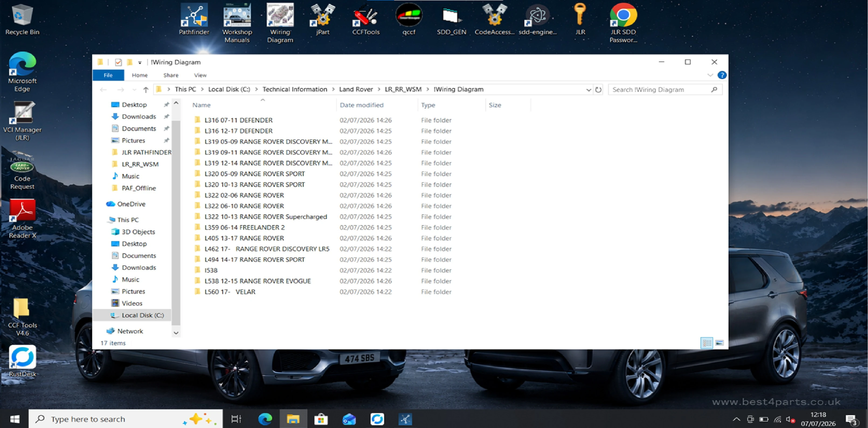Open the recent locations dropdown arrow
This screenshot has width=868, height=428.
coord(134,90)
